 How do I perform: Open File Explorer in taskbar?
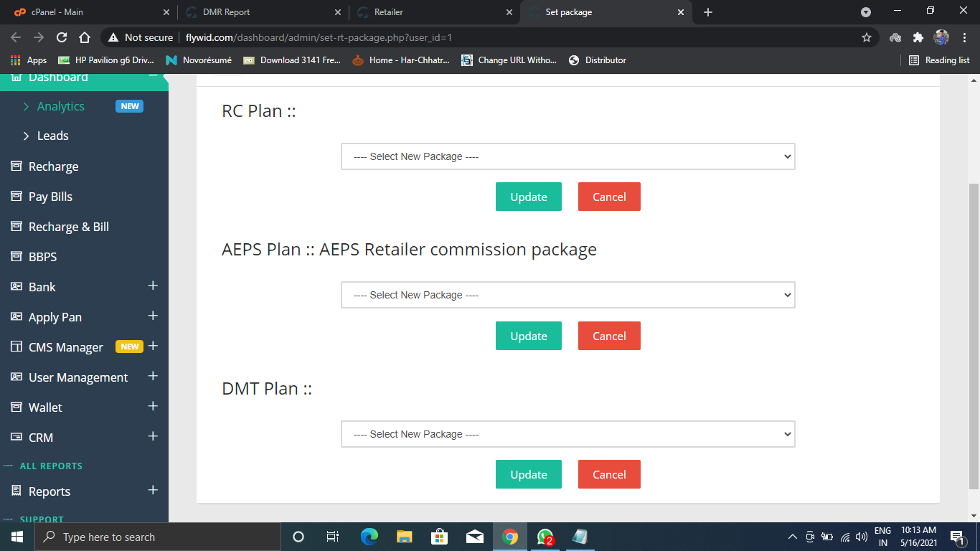[405, 537]
